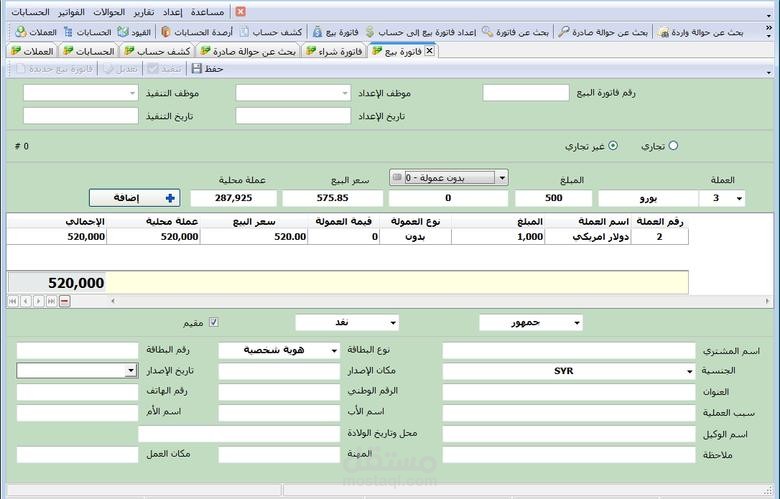Open كشف حساب toolbar icon
The width and height of the screenshot is (780, 499).
point(244,32)
